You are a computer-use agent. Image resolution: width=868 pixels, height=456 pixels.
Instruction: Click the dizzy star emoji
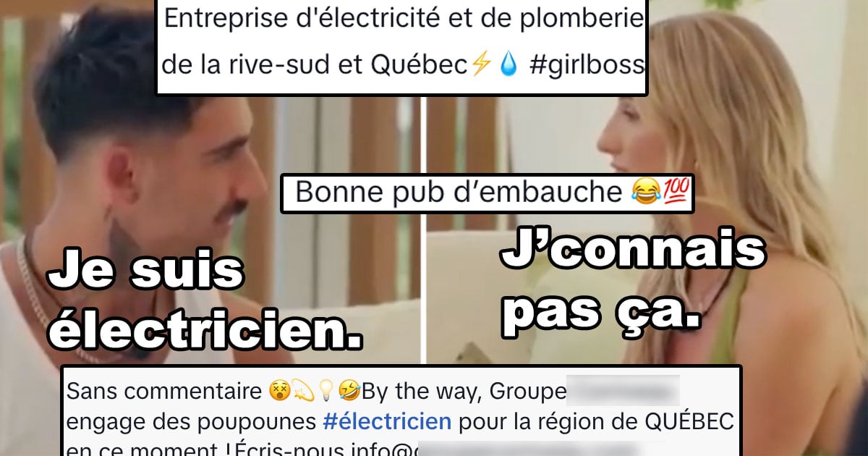(x=302, y=392)
